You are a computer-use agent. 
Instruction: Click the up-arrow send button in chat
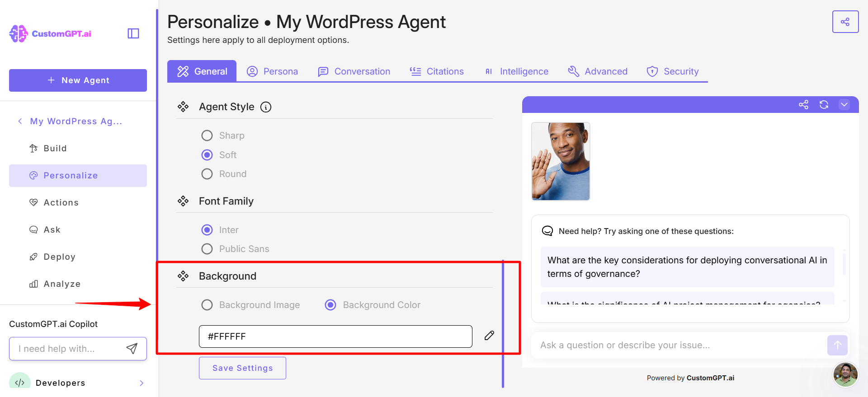point(837,345)
